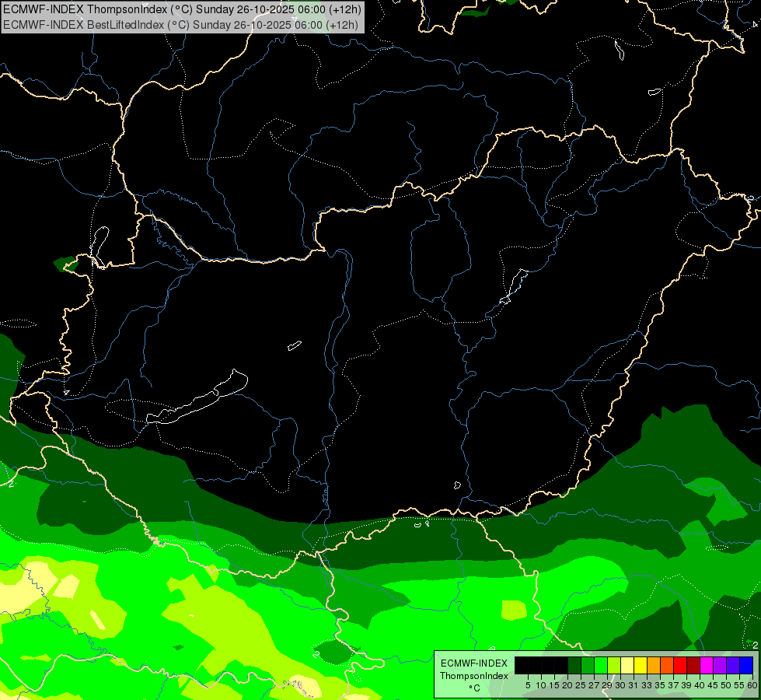Image resolution: width=761 pixels, height=700 pixels.
Task: Click legend tick value 27
Action: [594, 685]
